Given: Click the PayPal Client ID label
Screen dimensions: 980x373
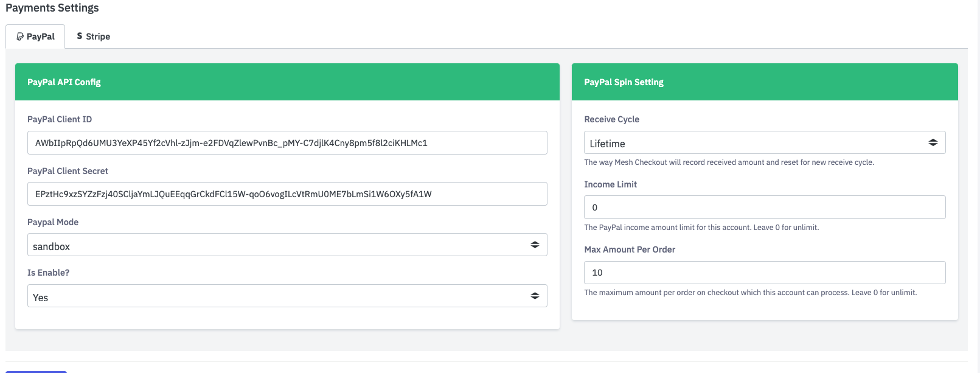Looking at the screenshot, I should click(x=60, y=119).
